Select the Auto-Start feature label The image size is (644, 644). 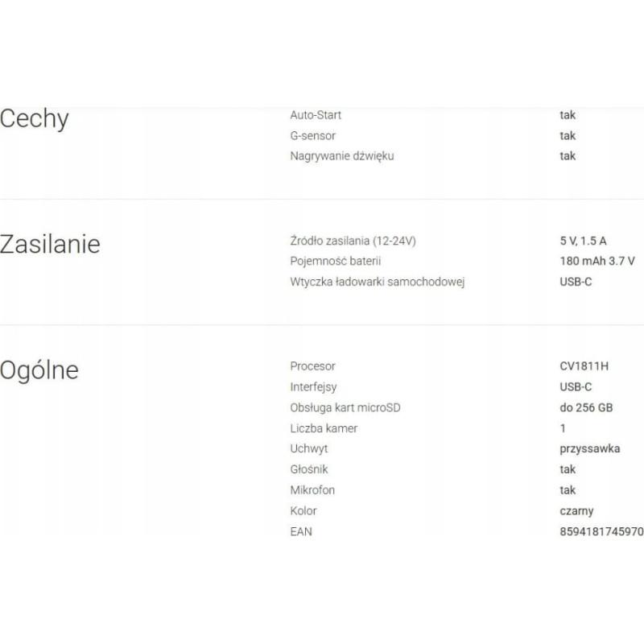coord(316,115)
